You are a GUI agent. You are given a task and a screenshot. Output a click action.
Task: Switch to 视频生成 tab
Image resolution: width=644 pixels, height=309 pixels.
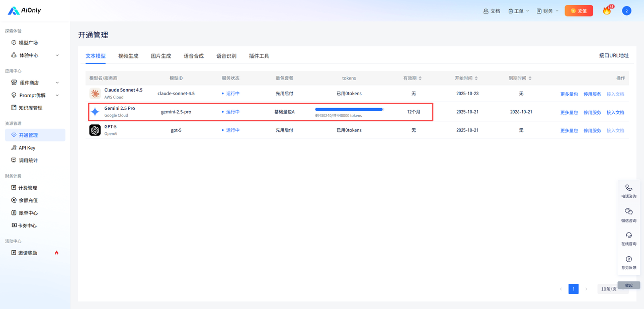point(128,56)
